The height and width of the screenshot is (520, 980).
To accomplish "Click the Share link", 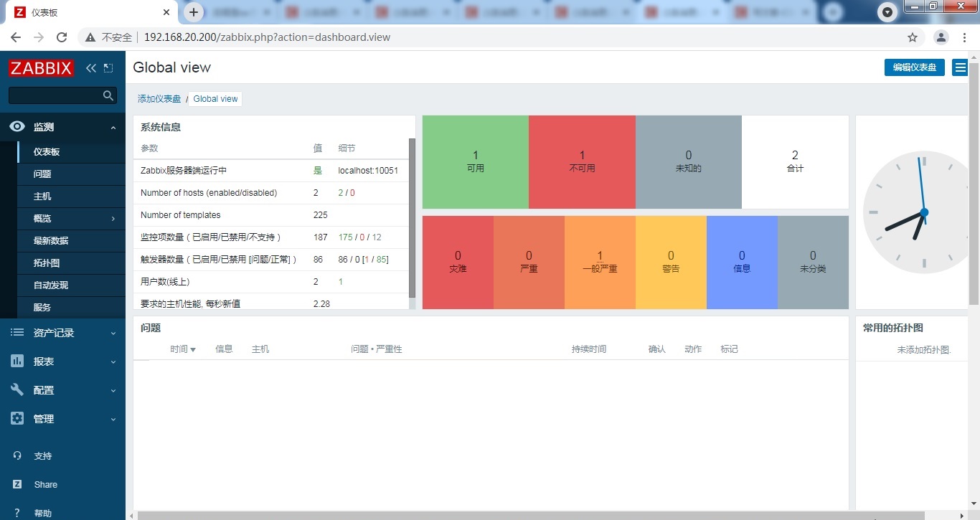I will tap(45, 485).
